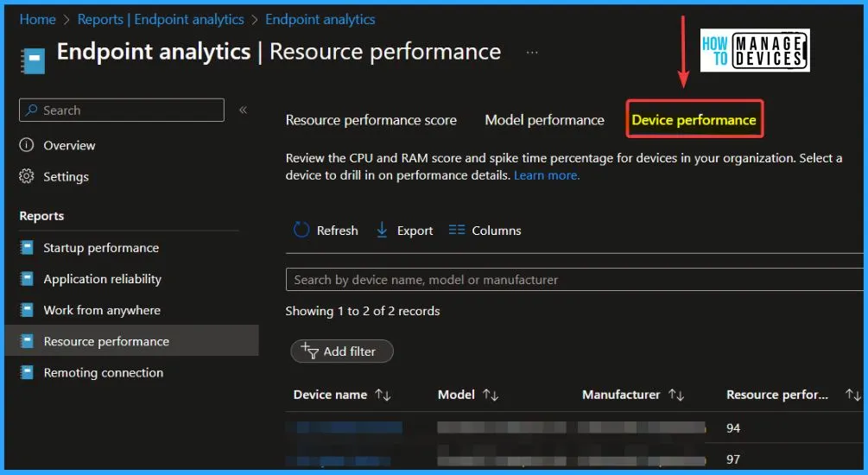
Task: Collapse the sidebar with double chevron
Action: (x=243, y=110)
